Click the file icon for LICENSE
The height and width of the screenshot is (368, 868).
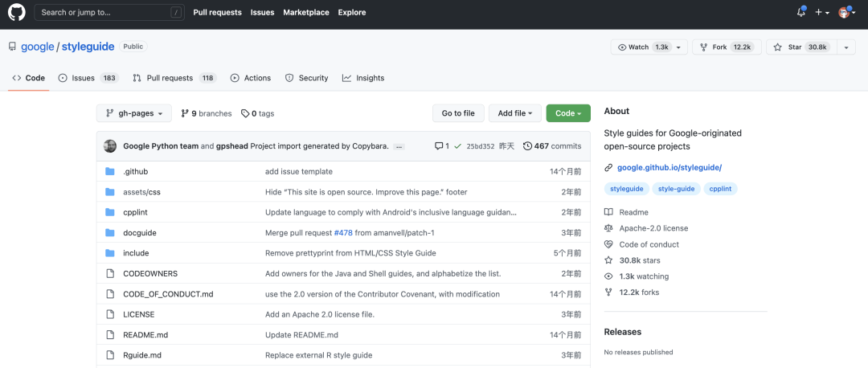(x=109, y=314)
